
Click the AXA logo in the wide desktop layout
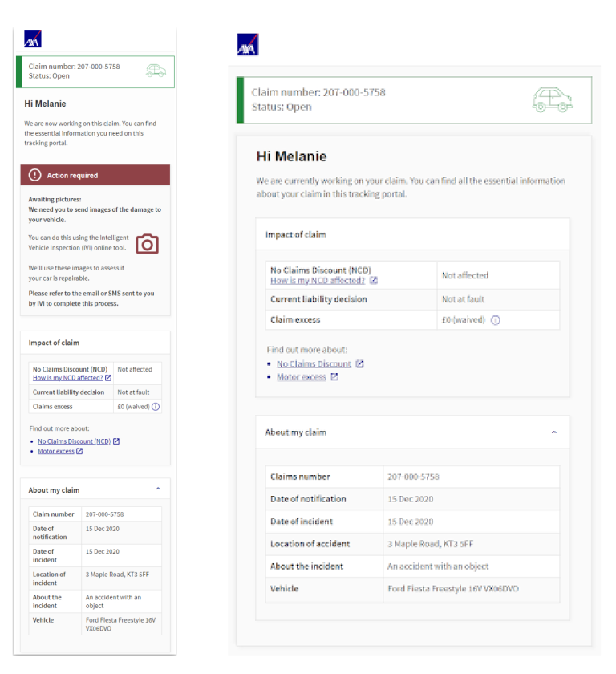248,45
